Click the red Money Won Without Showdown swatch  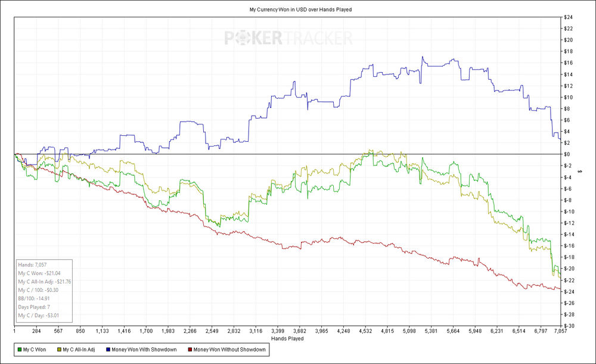click(x=190, y=350)
